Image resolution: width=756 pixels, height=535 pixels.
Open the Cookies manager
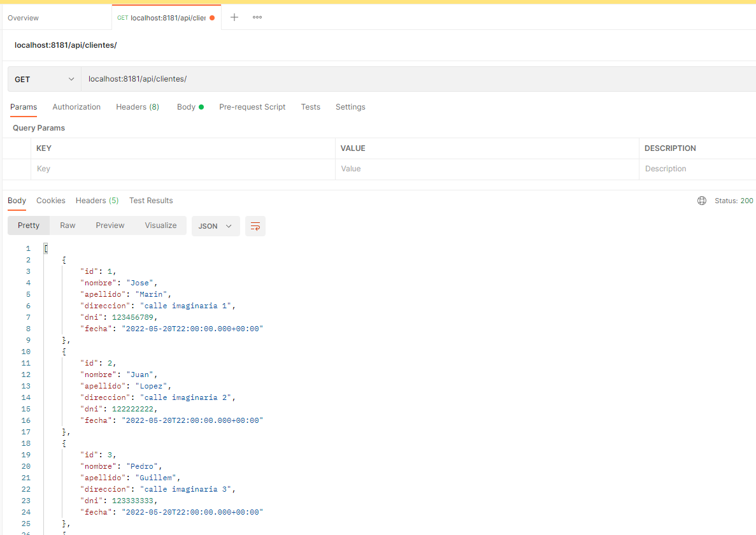pos(50,201)
